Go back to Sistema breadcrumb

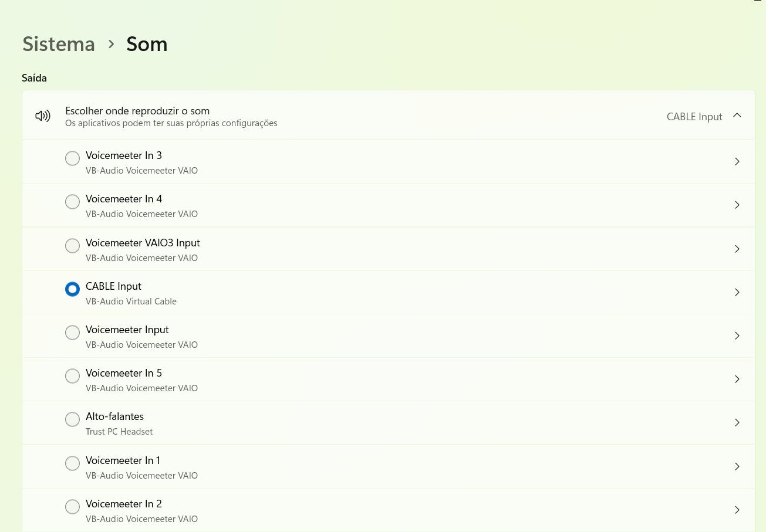tap(59, 44)
